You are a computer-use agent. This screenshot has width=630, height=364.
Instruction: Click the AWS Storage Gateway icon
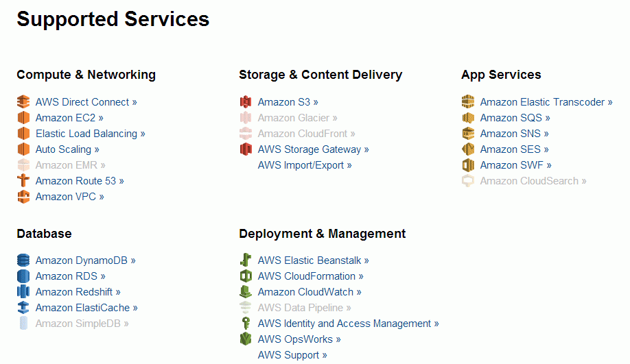tap(246, 149)
